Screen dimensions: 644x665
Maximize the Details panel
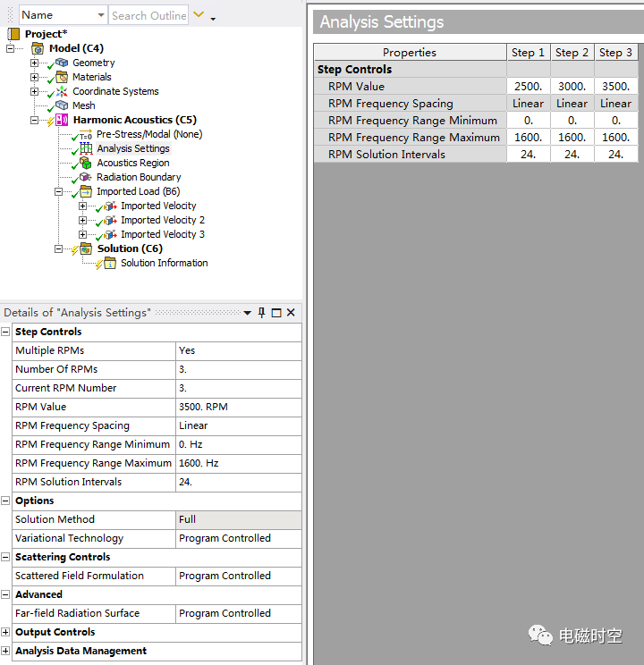(276, 313)
